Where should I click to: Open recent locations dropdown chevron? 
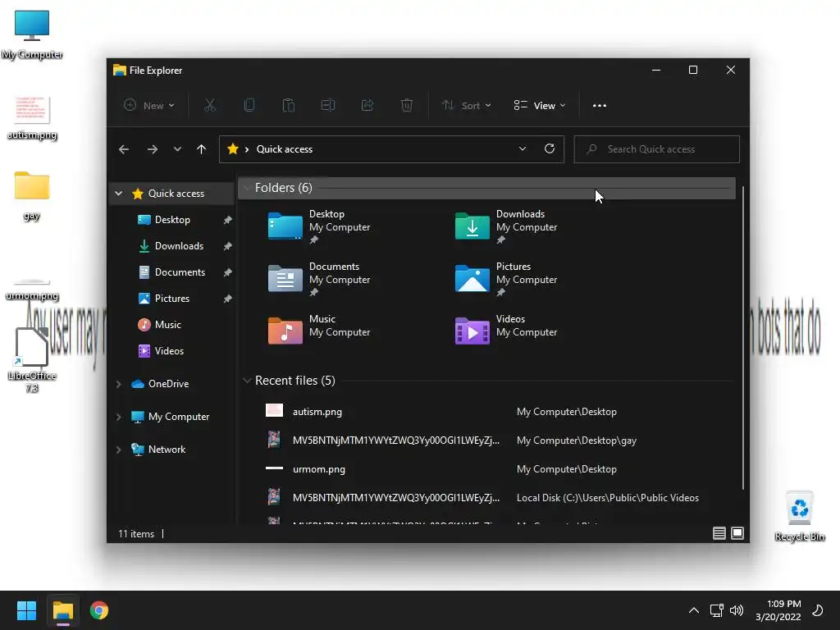pyautogui.click(x=177, y=149)
